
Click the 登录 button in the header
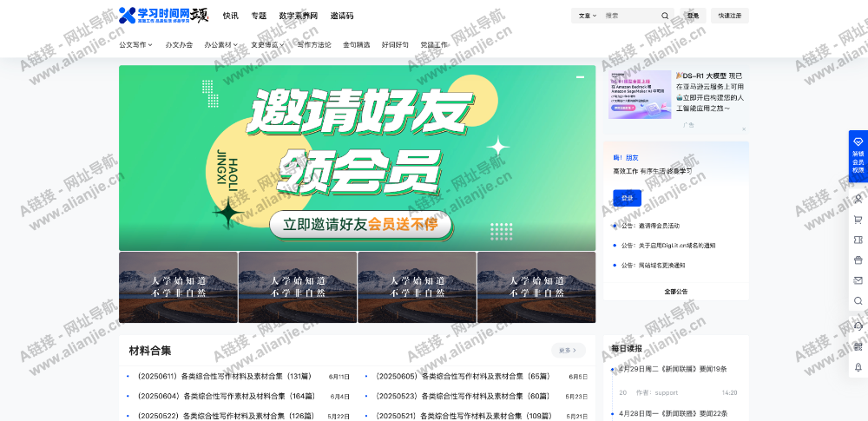(x=693, y=16)
